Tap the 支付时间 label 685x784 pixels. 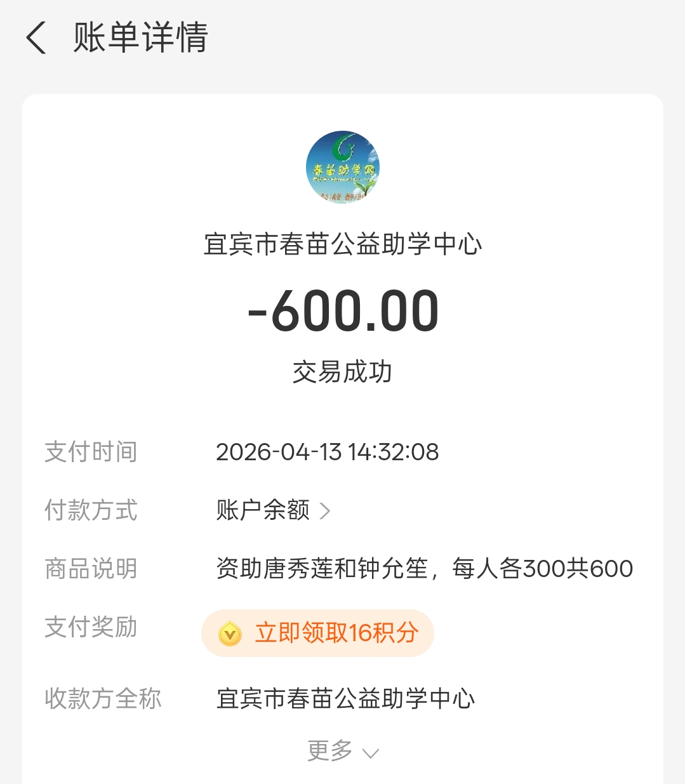pyautogui.click(x=91, y=452)
